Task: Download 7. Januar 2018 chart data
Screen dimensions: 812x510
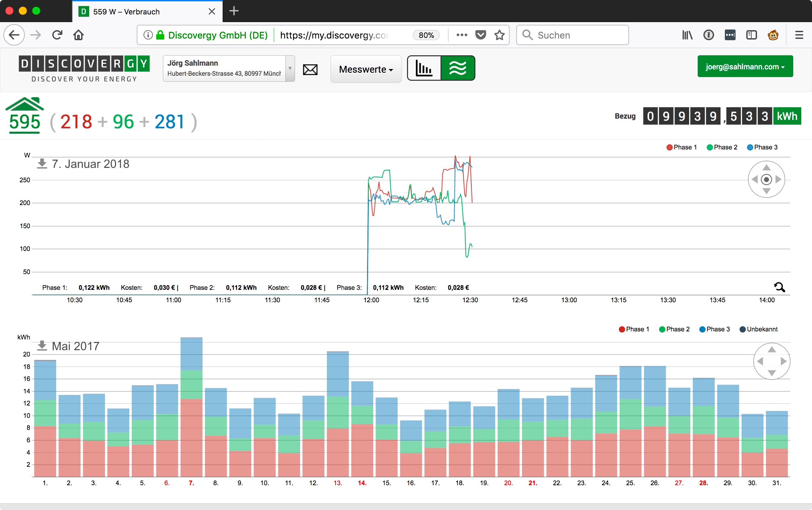Action: (42, 164)
